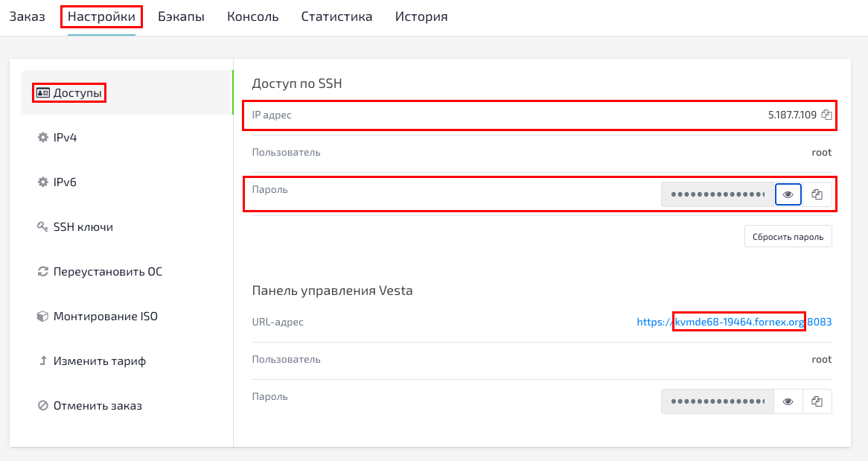
Task: Select the SSH user value root
Action: click(822, 153)
